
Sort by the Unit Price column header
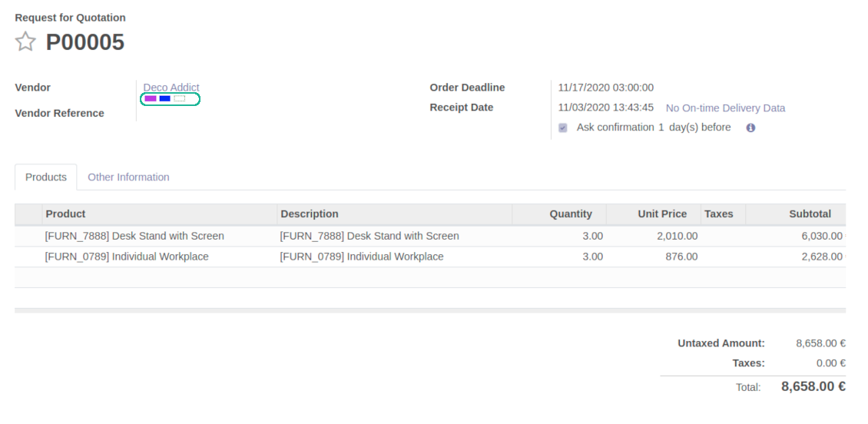[654, 214]
